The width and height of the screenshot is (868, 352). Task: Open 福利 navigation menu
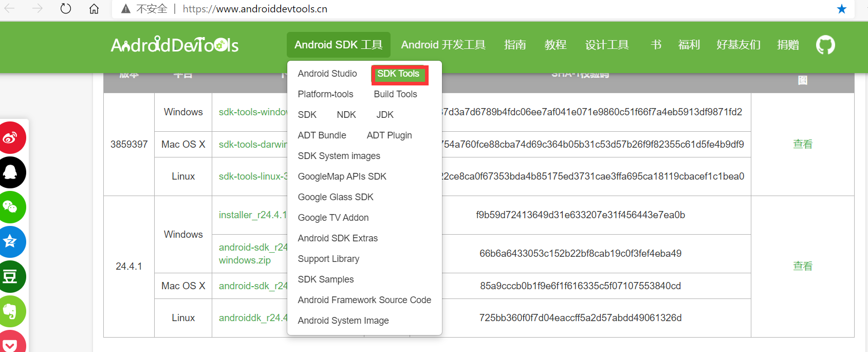pyautogui.click(x=689, y=45)
